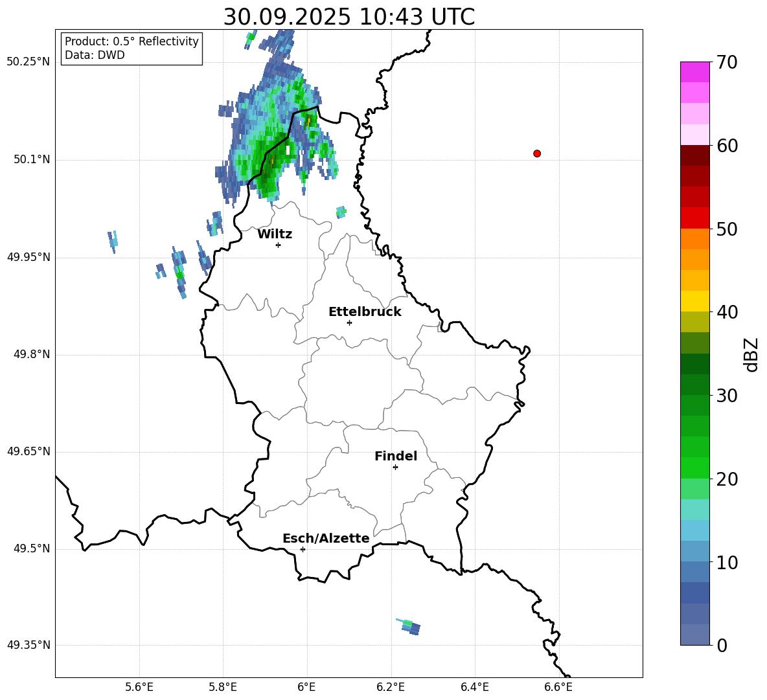767x700 pixels.
Task: Click the 40 colorbar tick label
Action: pyautogui.click(x=727, y=312)
